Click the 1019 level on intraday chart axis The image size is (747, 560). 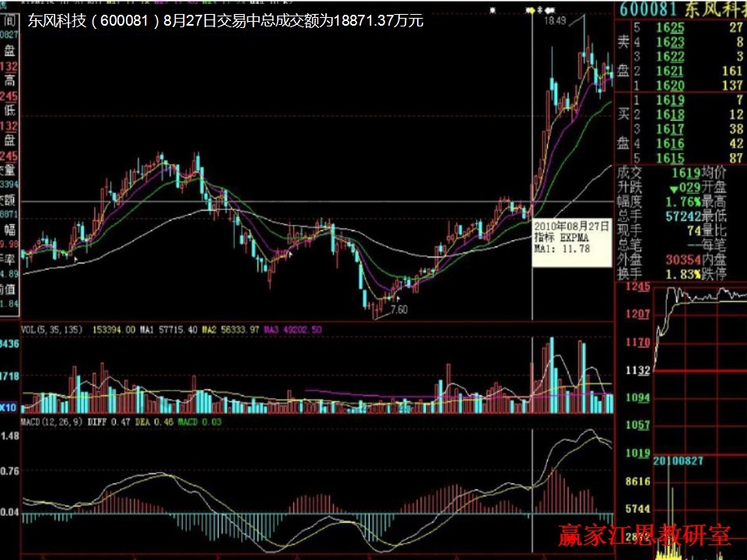click(637, 453)
